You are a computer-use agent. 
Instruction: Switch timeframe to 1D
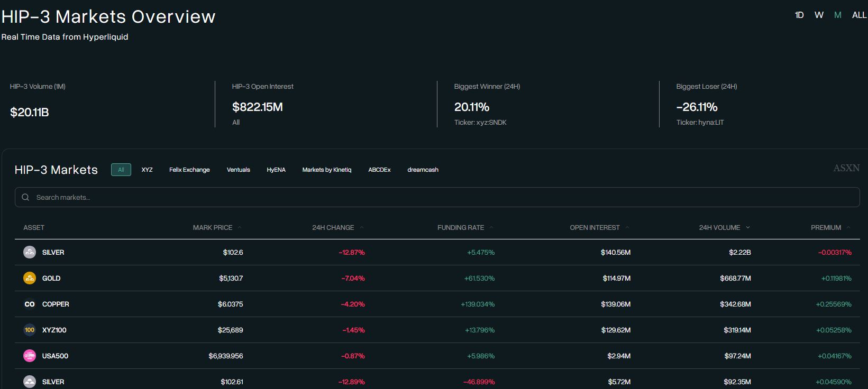(x=799, y=15)
